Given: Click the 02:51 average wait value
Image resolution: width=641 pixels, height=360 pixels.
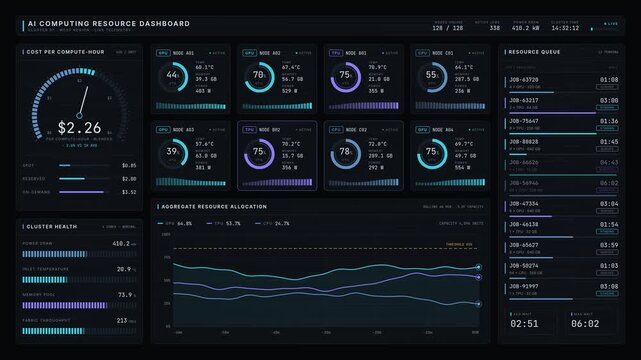Looking at the screenshot, I should tap(524, 324).
